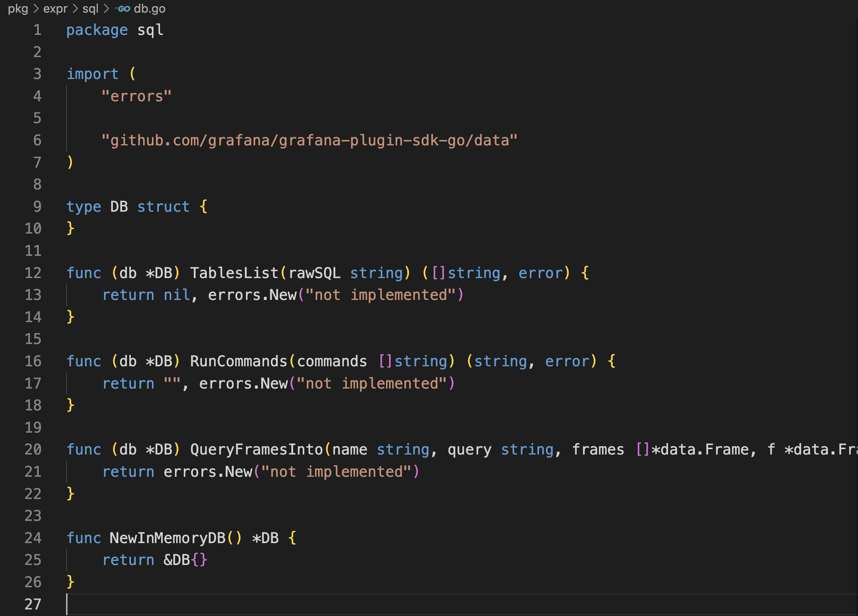The width and height of the screenshot is (858, 616).
Task: Open the pkg breadcrumb dropdown
Action: click(x=18, y=8)
